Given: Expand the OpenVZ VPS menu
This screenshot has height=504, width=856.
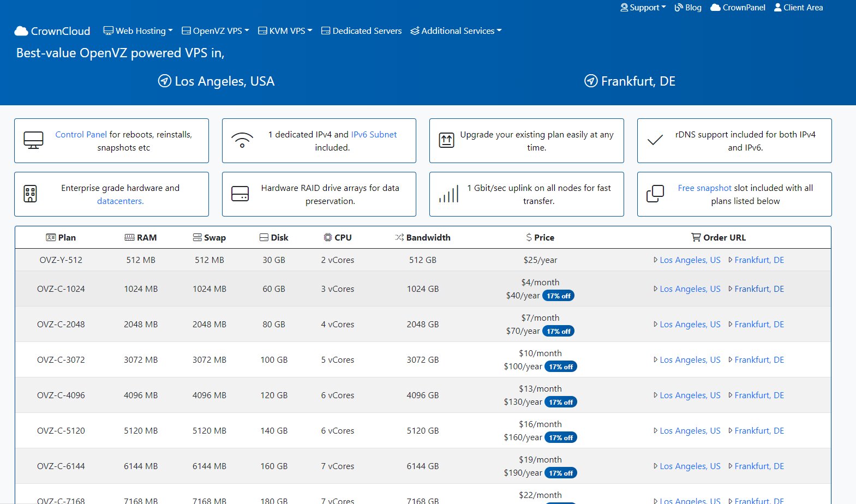Looking at the screenshot, I should point(215,31).
